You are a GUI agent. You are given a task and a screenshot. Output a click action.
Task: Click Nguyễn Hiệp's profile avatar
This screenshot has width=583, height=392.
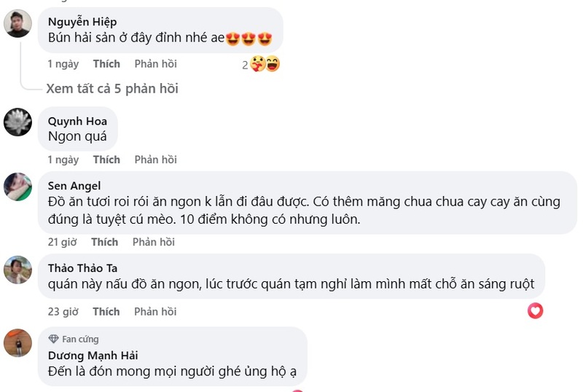tap(17, 24)
